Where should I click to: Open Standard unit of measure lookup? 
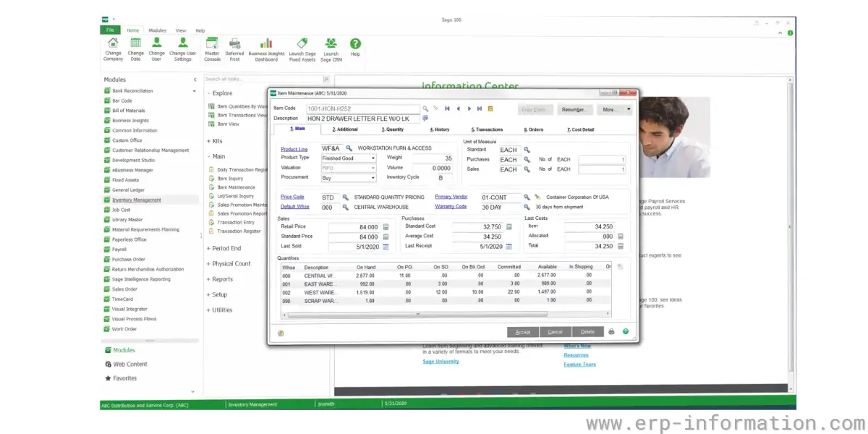527,150
